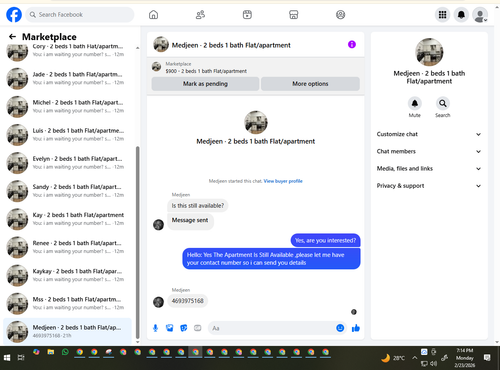Open the Sandy conversation

68,191
